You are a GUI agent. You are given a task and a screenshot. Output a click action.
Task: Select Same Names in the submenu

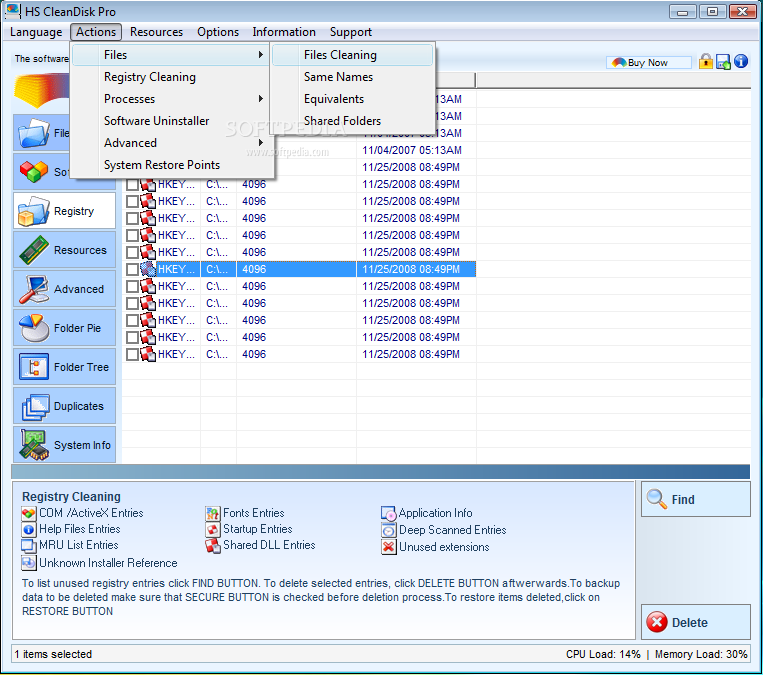tap(352, 77)
